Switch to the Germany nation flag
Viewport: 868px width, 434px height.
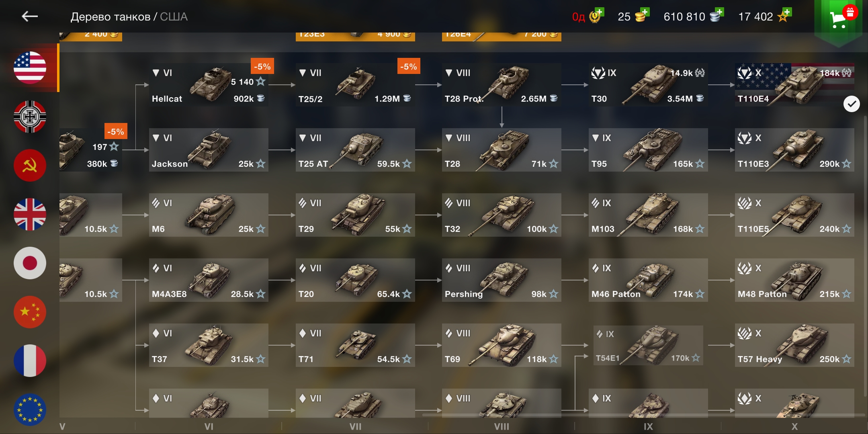coord(30,117)
